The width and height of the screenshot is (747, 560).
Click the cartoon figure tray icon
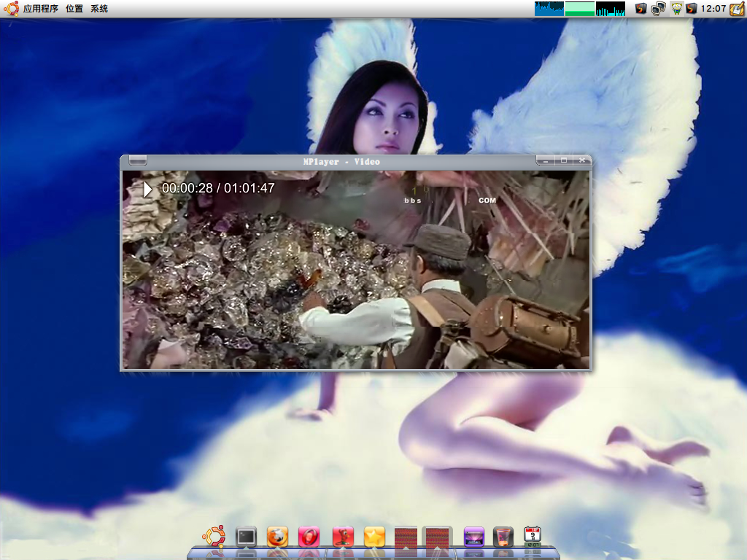click(x=676, y=9)
